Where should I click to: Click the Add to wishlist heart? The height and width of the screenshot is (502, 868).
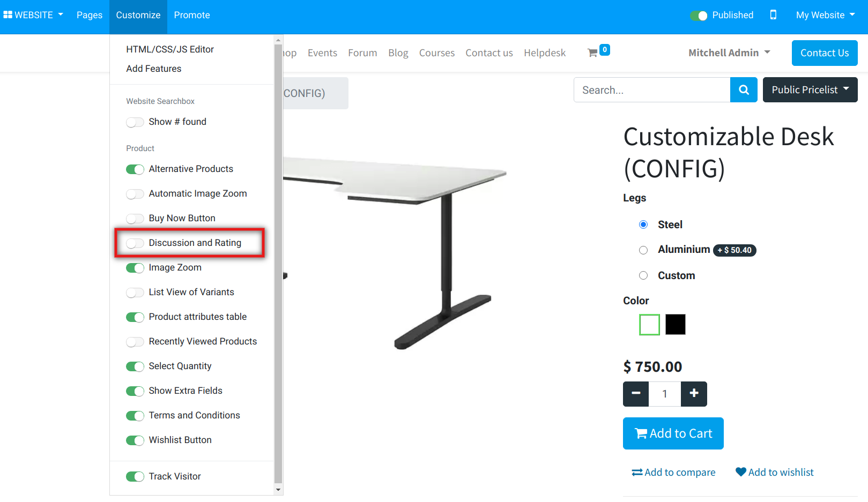pyautogui.click(x=741, y=472)
